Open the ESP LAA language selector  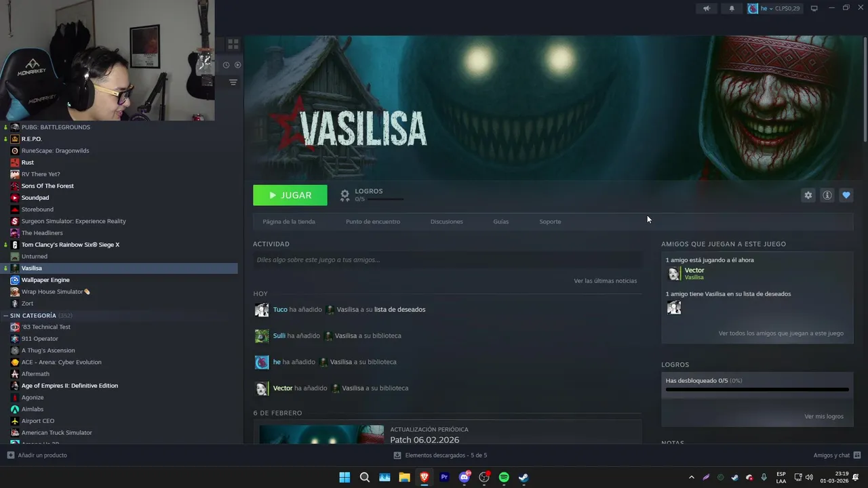click(x=781, y=477)
